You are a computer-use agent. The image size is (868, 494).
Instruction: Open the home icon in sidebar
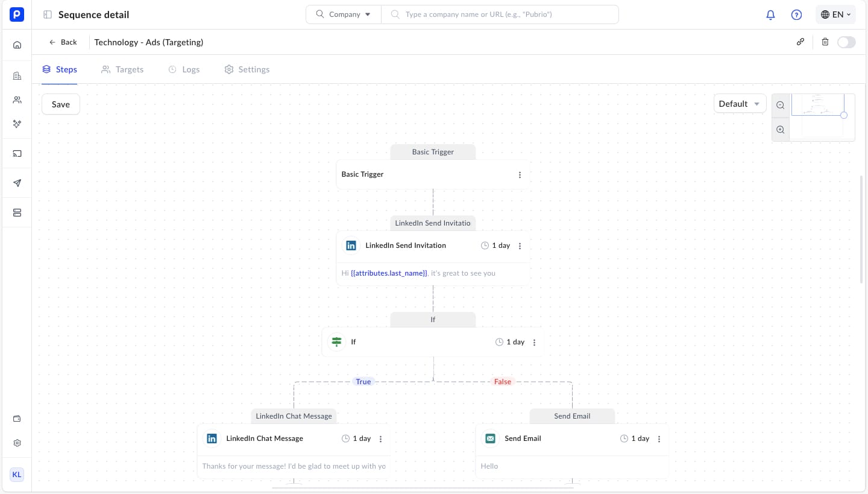click(17, 45)
